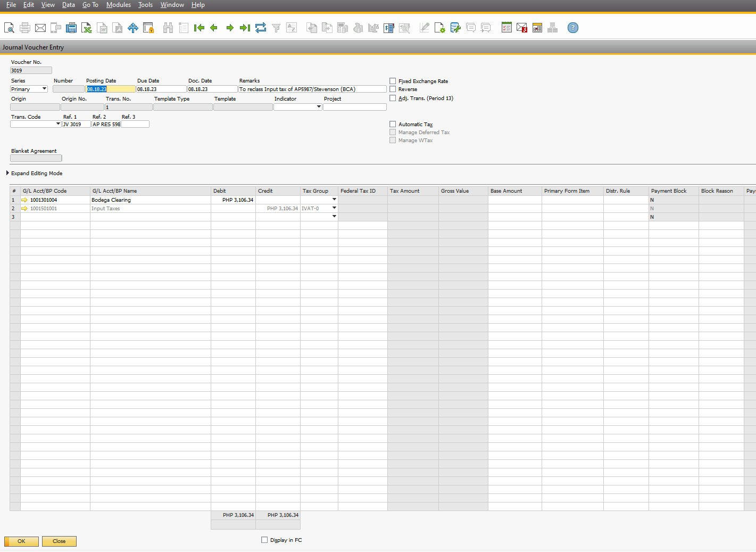Click the Sort A-Z toolbar icon
Screen dimensions: 756x552
[292, 28]
